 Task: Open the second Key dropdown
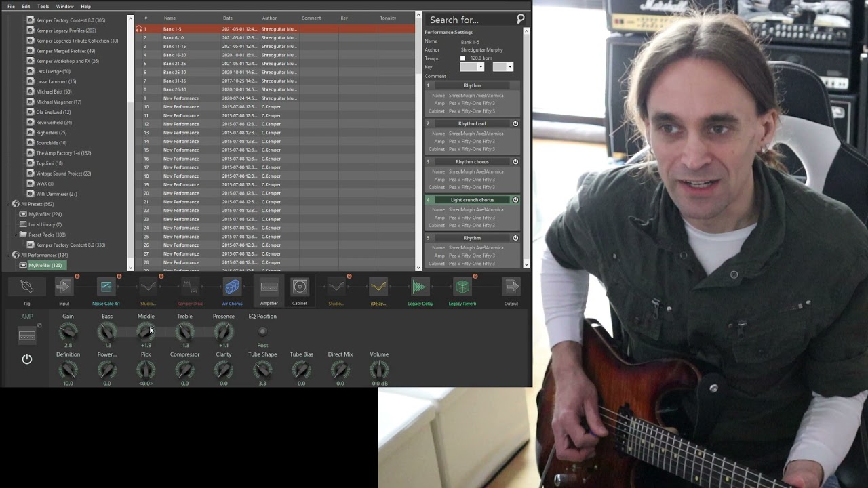(502, 67)
